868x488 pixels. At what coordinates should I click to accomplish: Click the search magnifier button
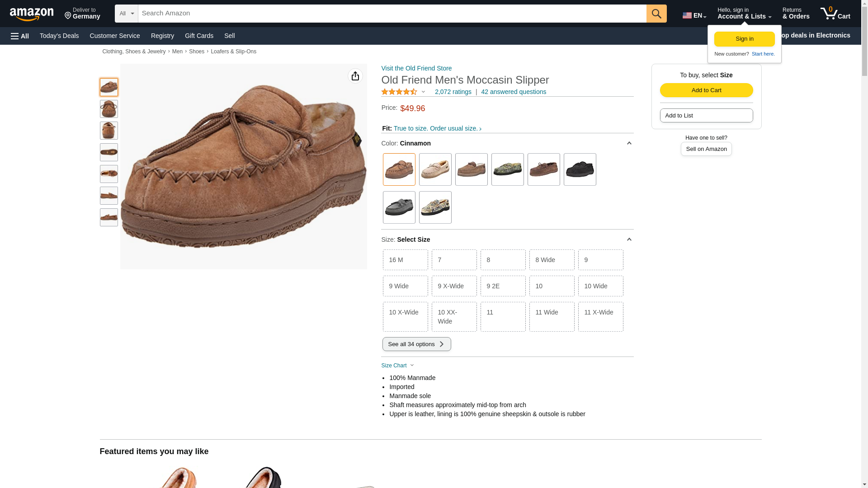pyautogui.click(x=656, y=14)
